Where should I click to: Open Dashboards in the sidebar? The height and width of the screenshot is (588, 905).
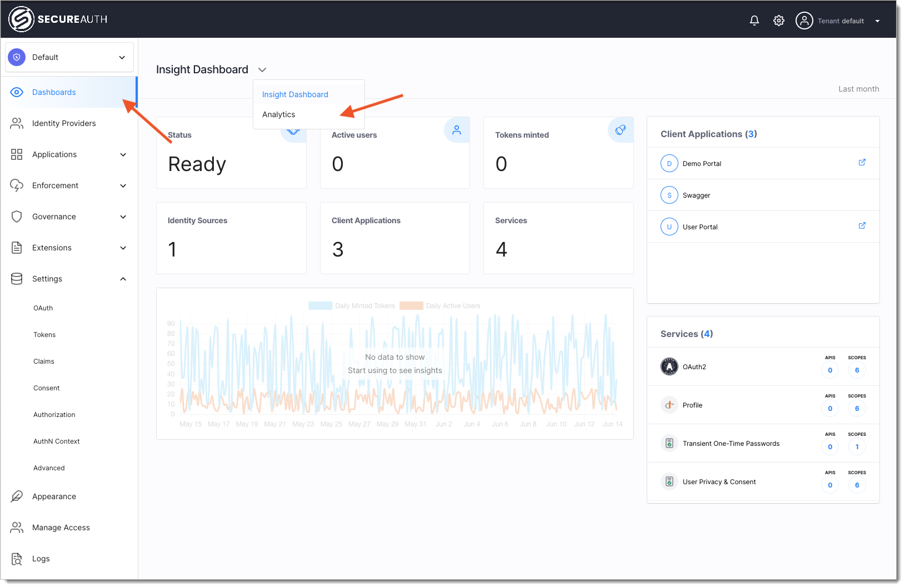69,92
